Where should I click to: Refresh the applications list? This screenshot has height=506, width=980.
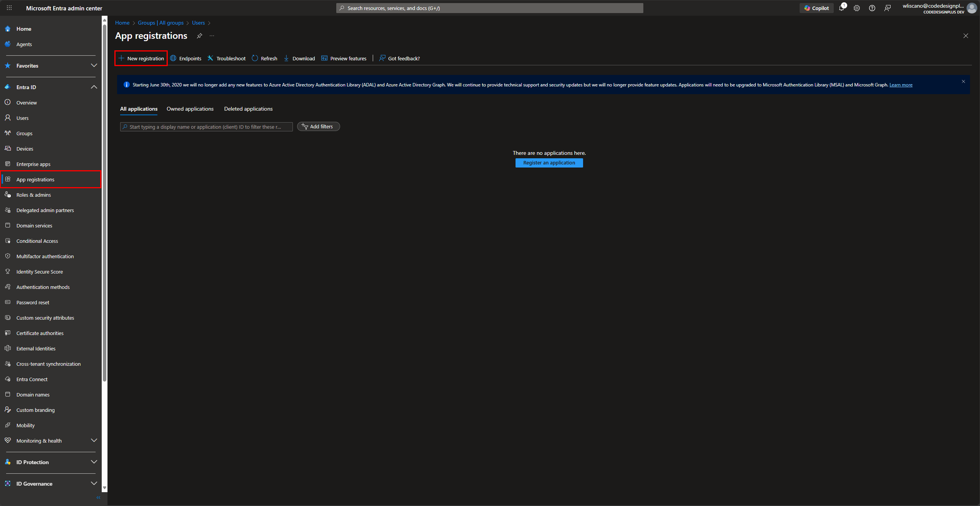click(264, 58)
